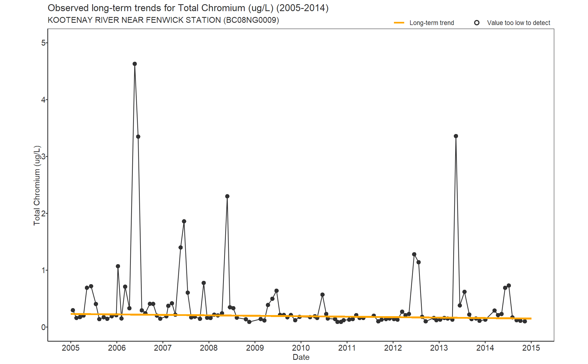Click the x-axis tick label 2015
This screenshot has width=588, height=364.
tap(531, 348)
